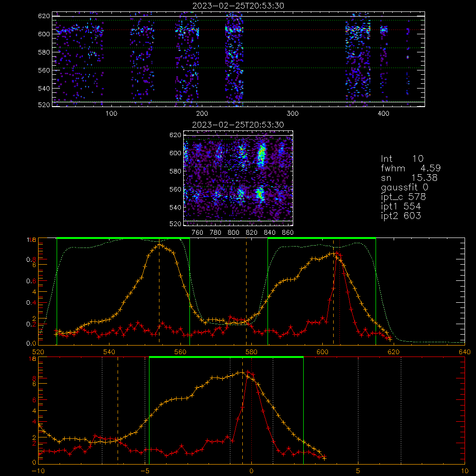Click brightest upper emission blob in middle image
The image size is (476, 476).
click(261, 154)
